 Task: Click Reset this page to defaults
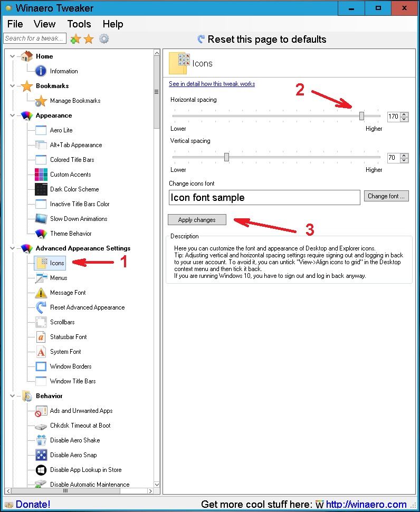pos(262,39)
